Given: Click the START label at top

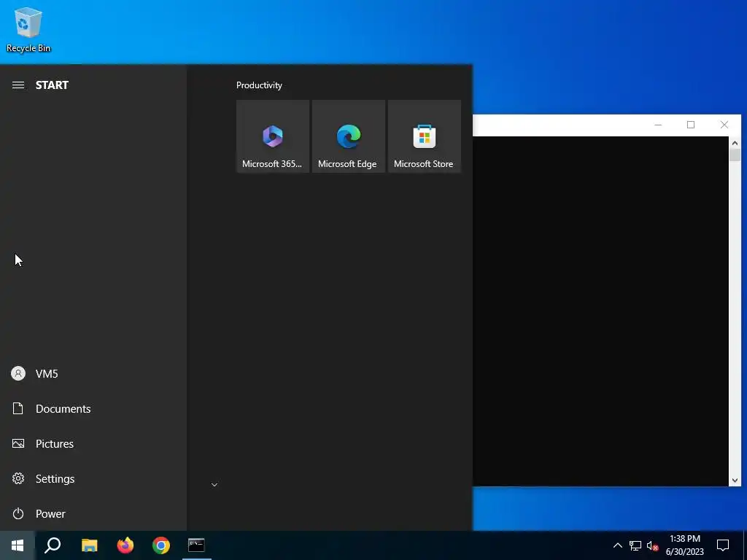Looking at the screenshot, I should click(52, 85).
